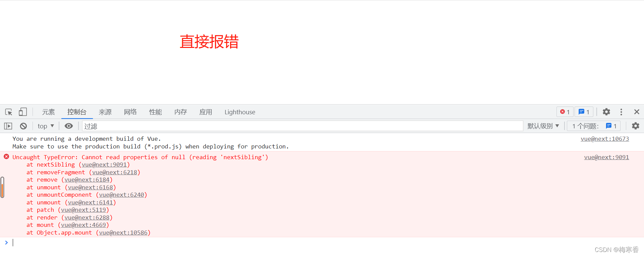Activate the inspect element picker icon
This screenshot has width=644, height=256.
click(9, 112)
